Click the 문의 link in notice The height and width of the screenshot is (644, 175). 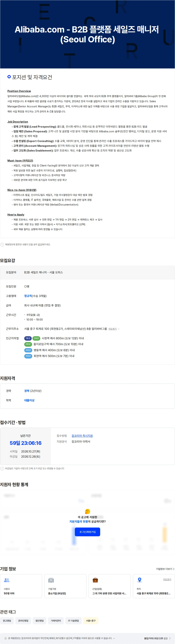40,244
